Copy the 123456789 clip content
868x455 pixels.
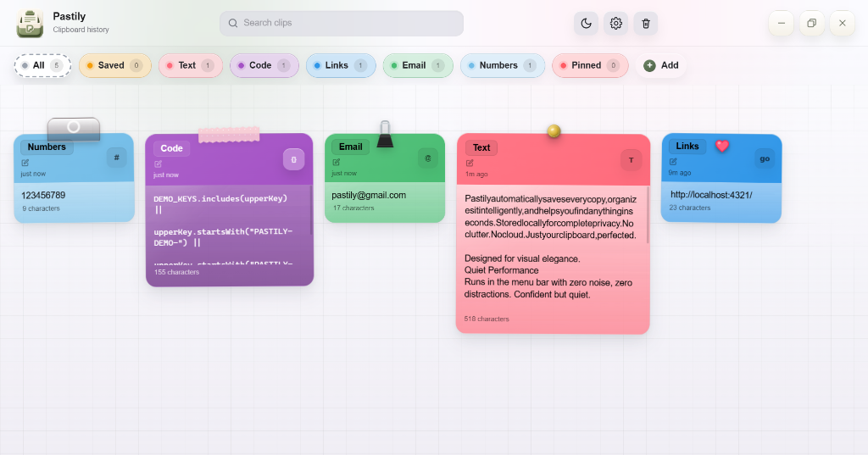coord(43,196)
